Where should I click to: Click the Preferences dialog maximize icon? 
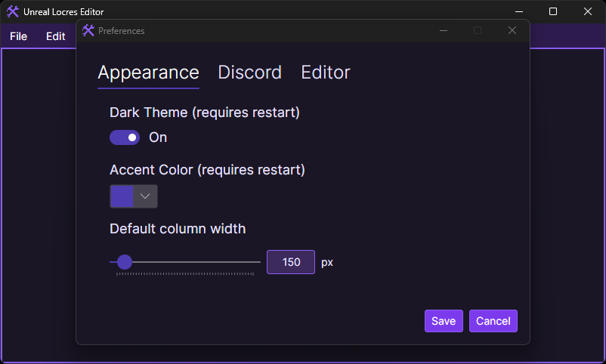click(478, 30)
